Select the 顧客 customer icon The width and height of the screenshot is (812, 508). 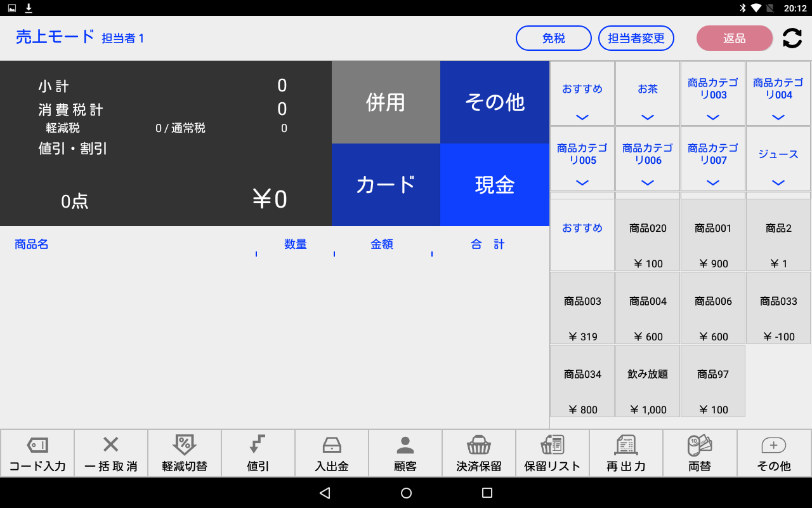(405, 445)
